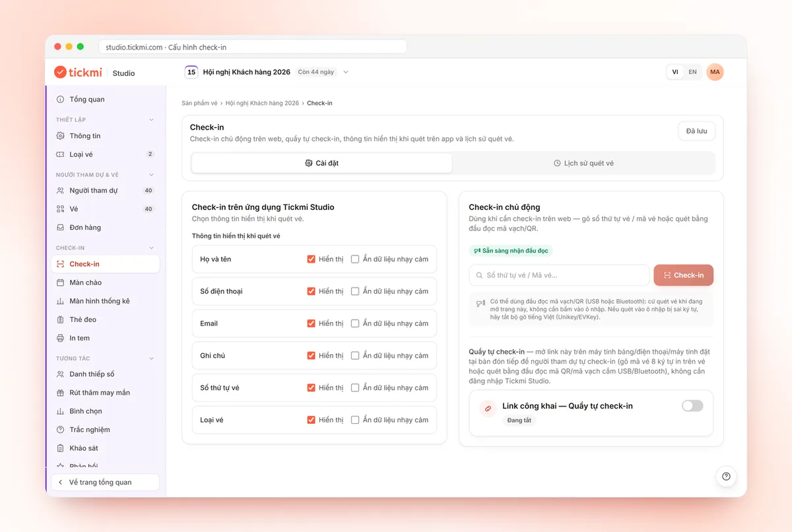Image resolution: width=792 pixels, height=532 pixels.
Task: Click the In tem printer icon
Action: pyautogui.click(x=61, y=338)
